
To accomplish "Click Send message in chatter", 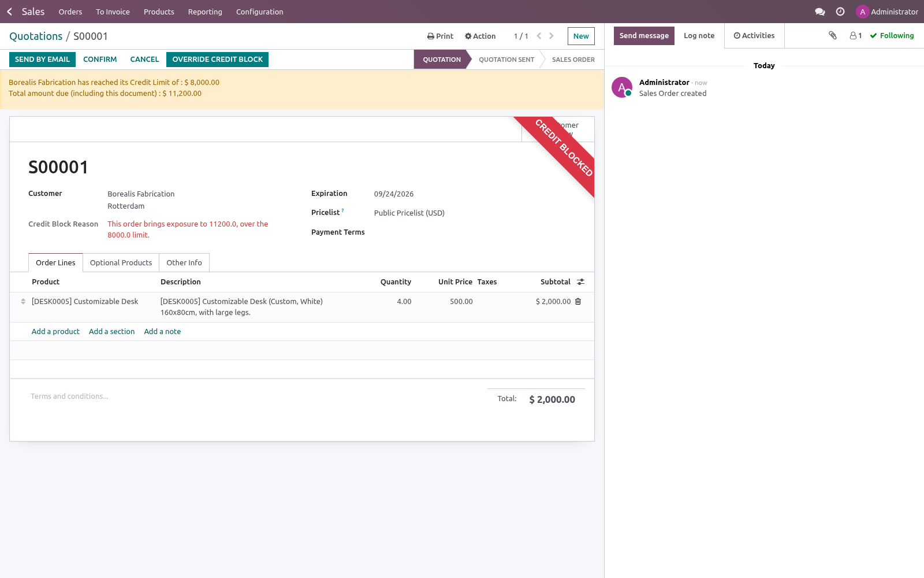I will tap(644, 36).
